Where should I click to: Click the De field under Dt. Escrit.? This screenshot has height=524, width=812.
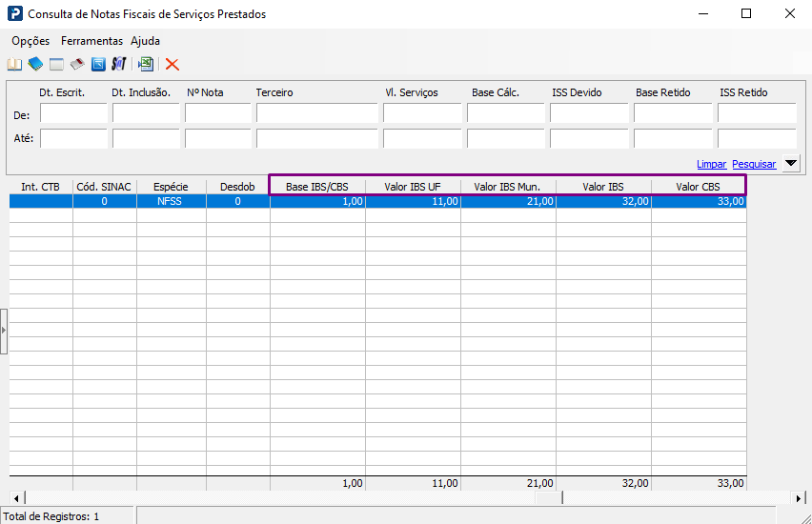tap(73, 113)
